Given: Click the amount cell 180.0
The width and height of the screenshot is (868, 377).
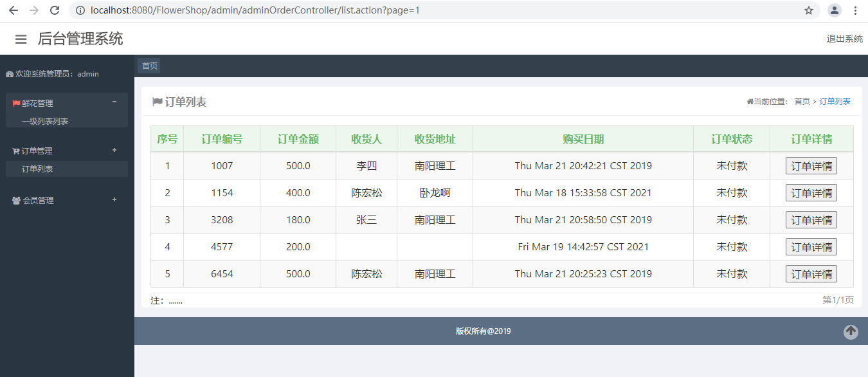Looking at the screenshot, I should pyautogui.click(x=298, y=220).
